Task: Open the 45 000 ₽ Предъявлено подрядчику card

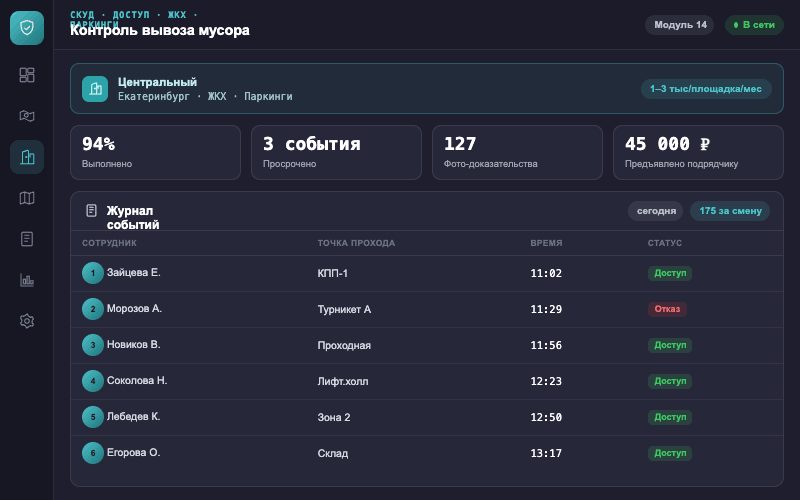Action: pyautogui.click(x=698, y=153)
